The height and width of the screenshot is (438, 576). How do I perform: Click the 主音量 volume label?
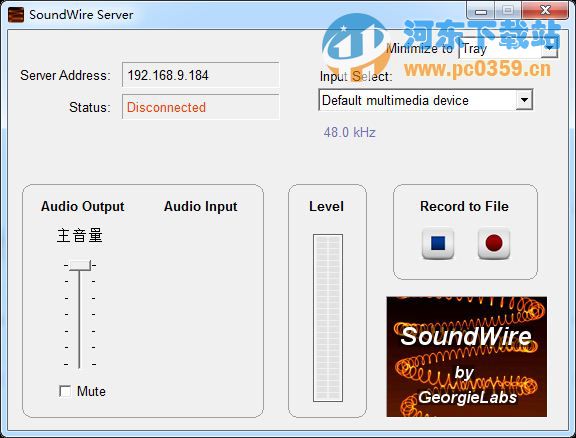80,235
